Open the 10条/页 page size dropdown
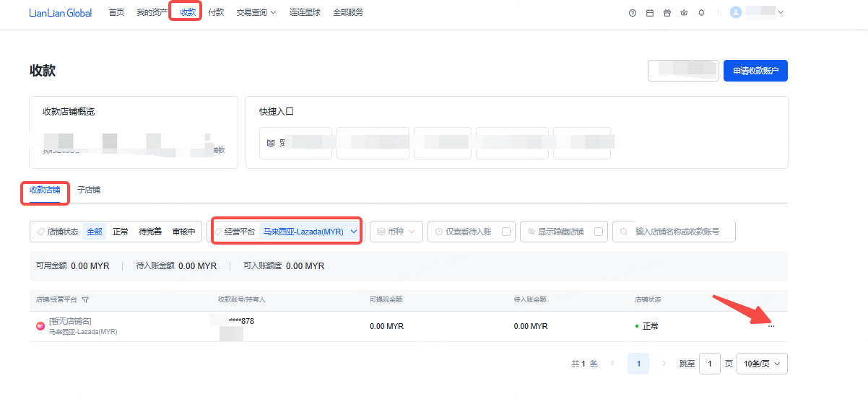This screenshot has width=868, height=404. point(762,364)
